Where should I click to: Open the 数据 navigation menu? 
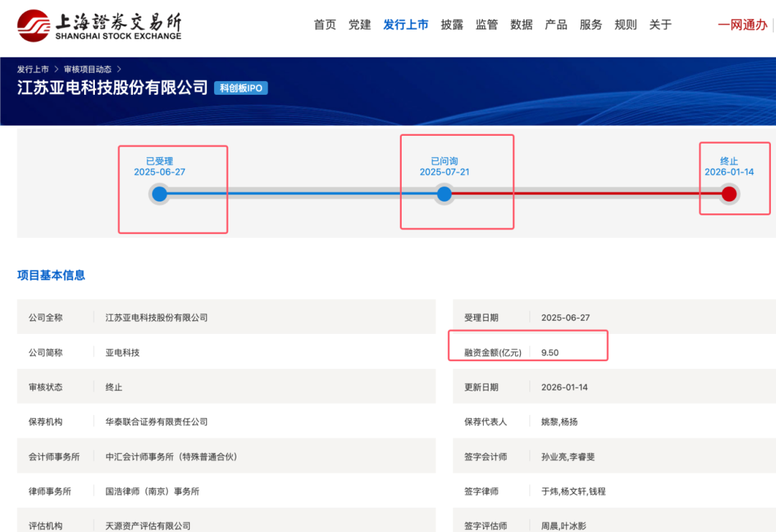521,24
